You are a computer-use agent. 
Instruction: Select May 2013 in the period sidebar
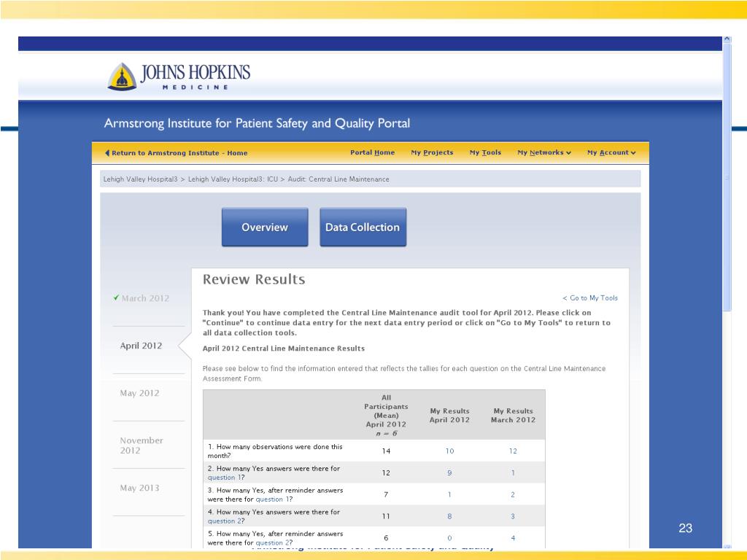pyautogui.click(x=139, y=488)
